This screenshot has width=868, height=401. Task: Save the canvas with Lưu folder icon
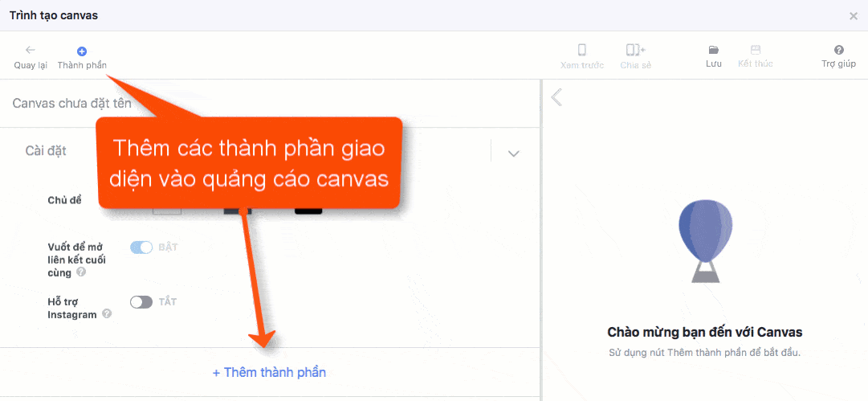pyautogui.click(x=714, y=50)
